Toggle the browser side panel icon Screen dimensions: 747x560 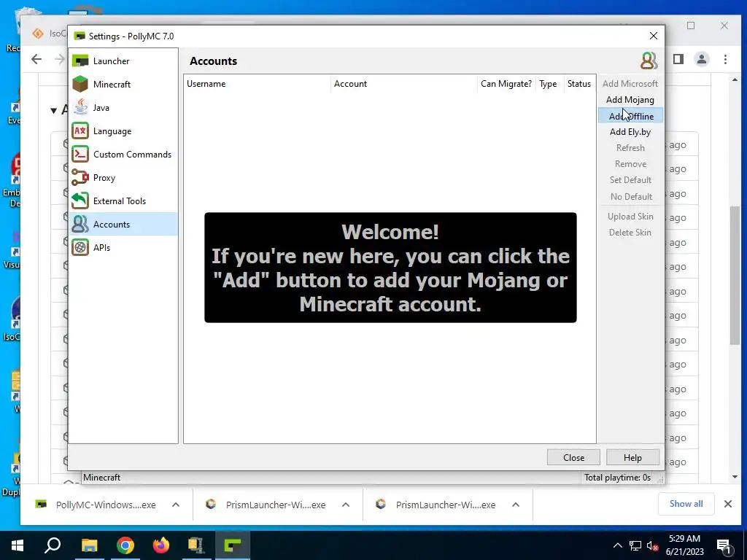(678, 59)
